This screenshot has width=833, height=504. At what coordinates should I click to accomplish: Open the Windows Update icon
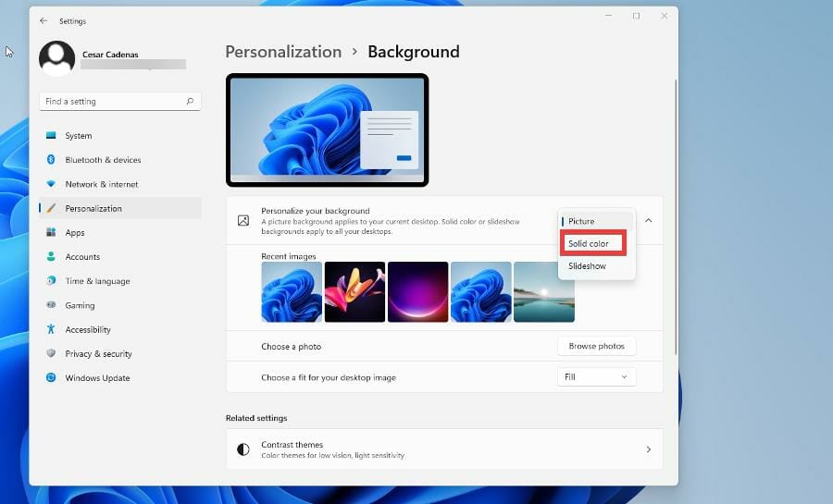pyautogui.click(x=51, y=378)
